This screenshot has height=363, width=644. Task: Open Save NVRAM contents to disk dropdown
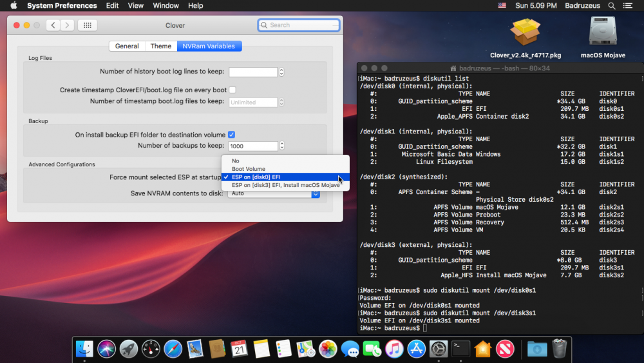coord(274,193)
